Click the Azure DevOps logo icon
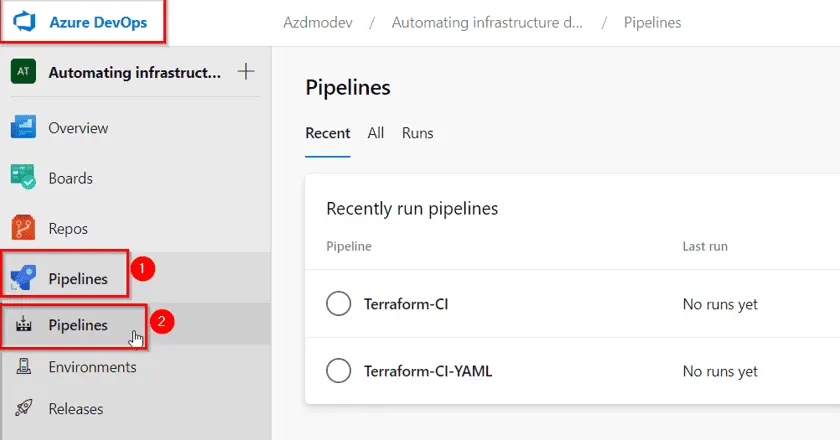Screen dimensions: 840x440 point(24,22)
